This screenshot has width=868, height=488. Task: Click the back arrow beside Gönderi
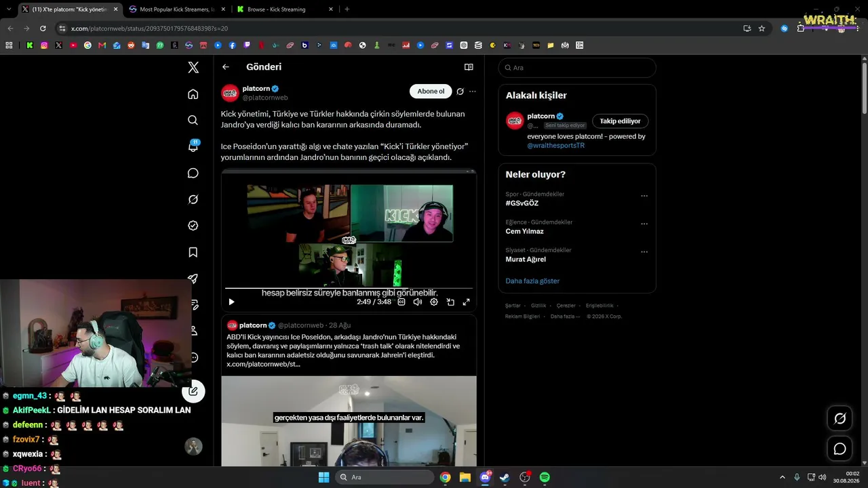click(x=226, y=67)
